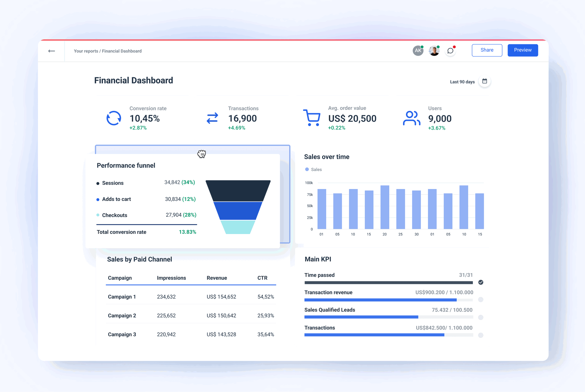Image resolution: width=585 pixels, height=392 pixels.
Task: Click the calendar icon next to Last 90 days
Action: pyautogui.click(x=485, y=81)
